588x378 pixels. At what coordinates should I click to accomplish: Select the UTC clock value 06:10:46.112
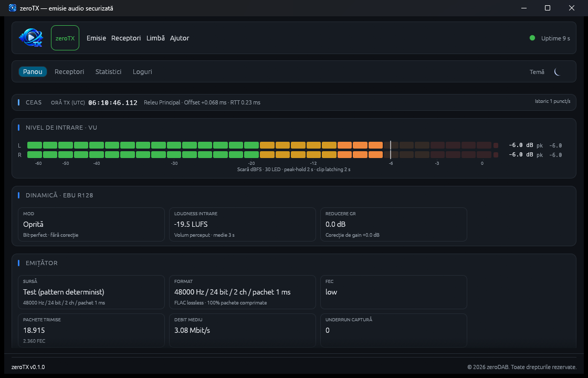pos(113,103)
